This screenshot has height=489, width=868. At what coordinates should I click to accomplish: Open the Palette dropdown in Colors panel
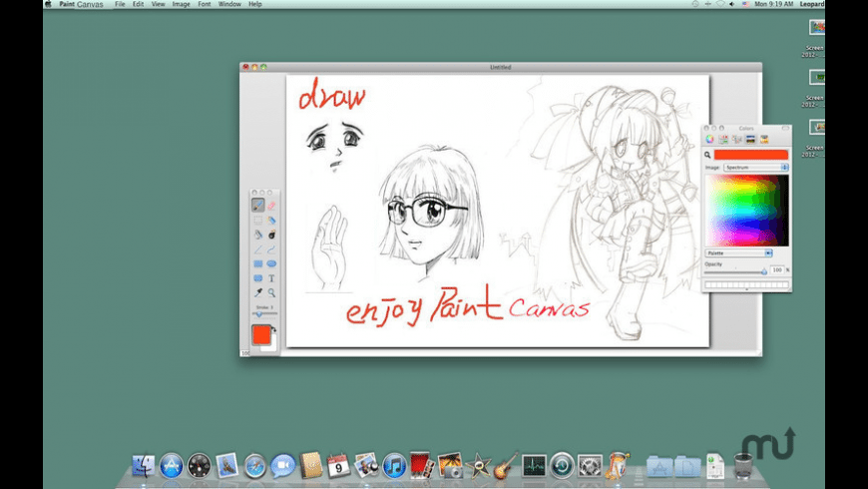point(739,253)
